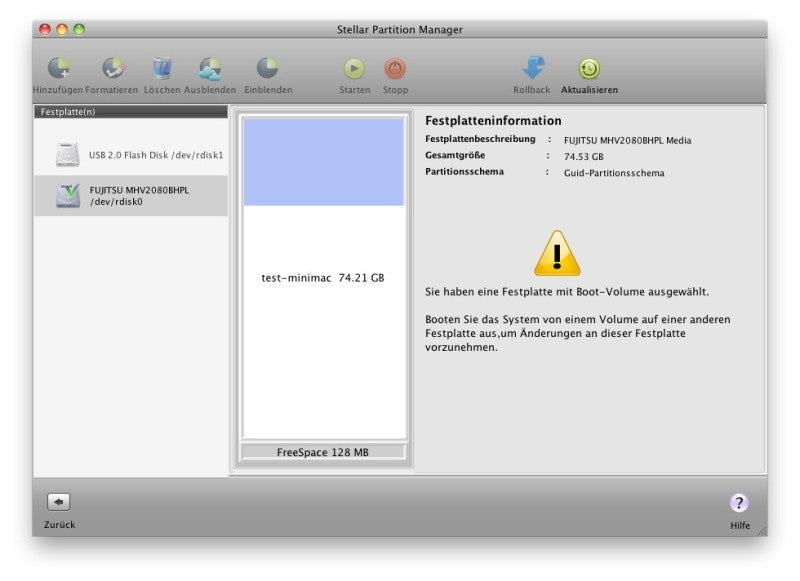Click the FUJITSU hard drive icon
This screenshot has height=581, width=800.
68,196
